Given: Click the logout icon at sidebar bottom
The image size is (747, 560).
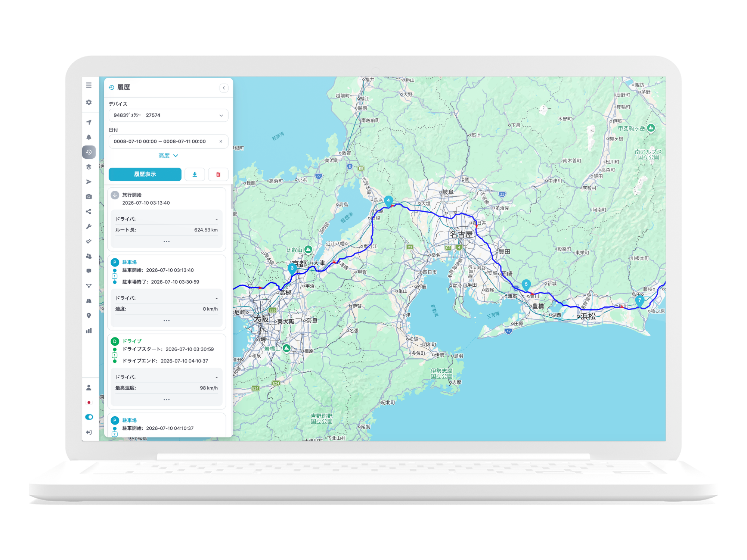Looking at the screenshot, I should coord(89,432).
